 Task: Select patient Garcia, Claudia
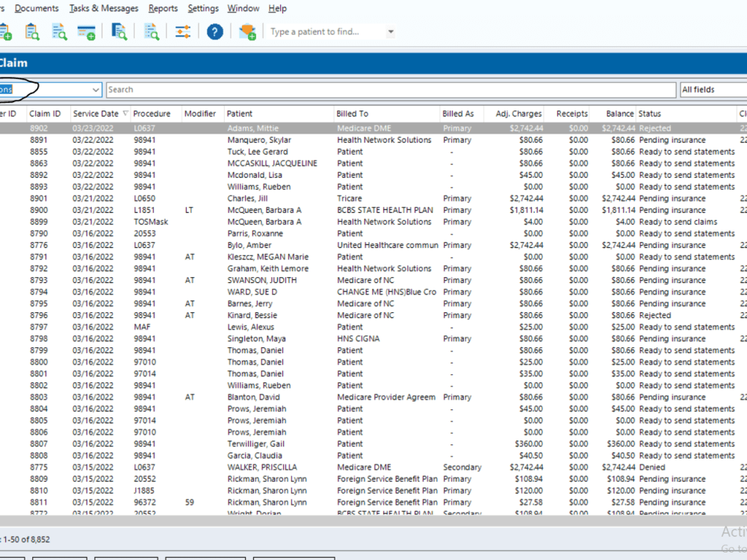pyautogui.click(x=255, y=455)
